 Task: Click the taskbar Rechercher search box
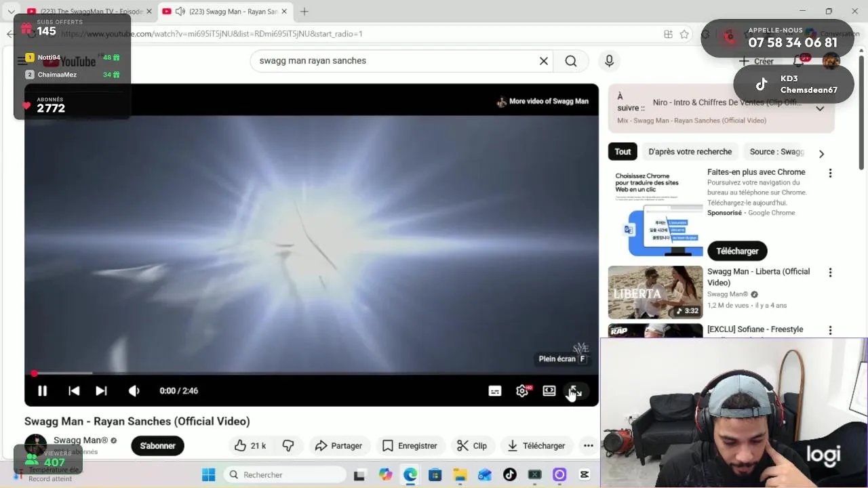coord(285,474)
